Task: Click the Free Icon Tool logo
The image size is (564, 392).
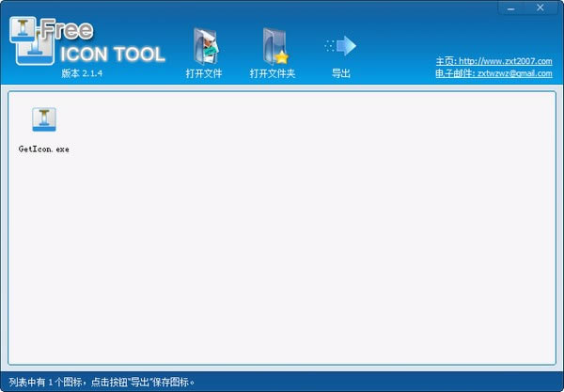Action: pyautogui.click(x=87, y=41)
